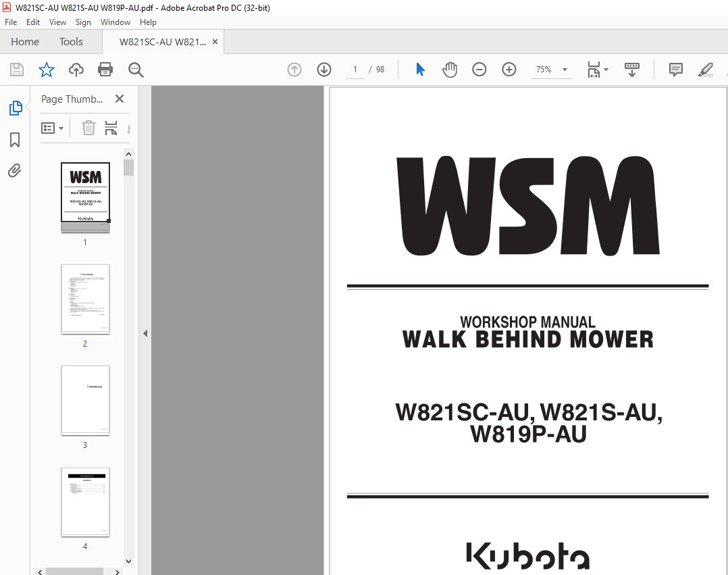Close the W821SC-AU document tab
The image size is (728, 575).
[x=215, y=42]
